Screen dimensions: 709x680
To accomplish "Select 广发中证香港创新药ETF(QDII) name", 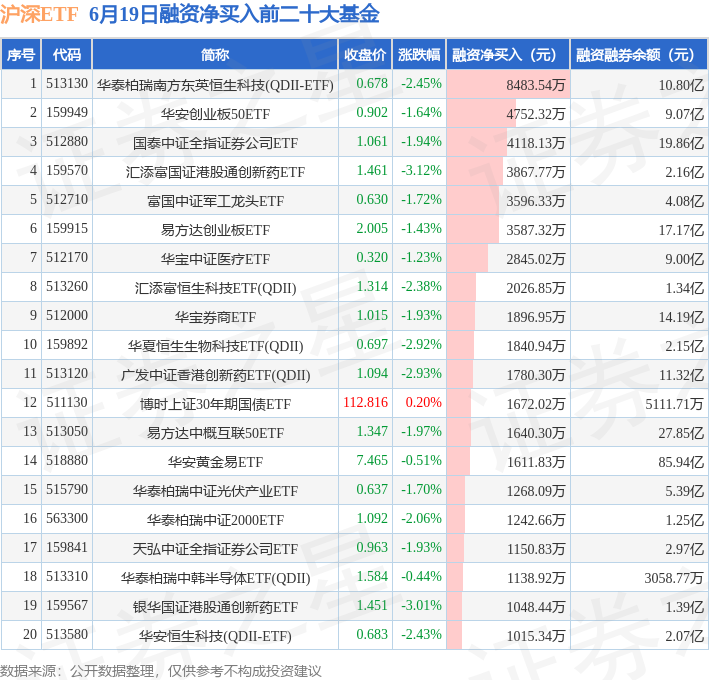I will [x=215, y=375].
